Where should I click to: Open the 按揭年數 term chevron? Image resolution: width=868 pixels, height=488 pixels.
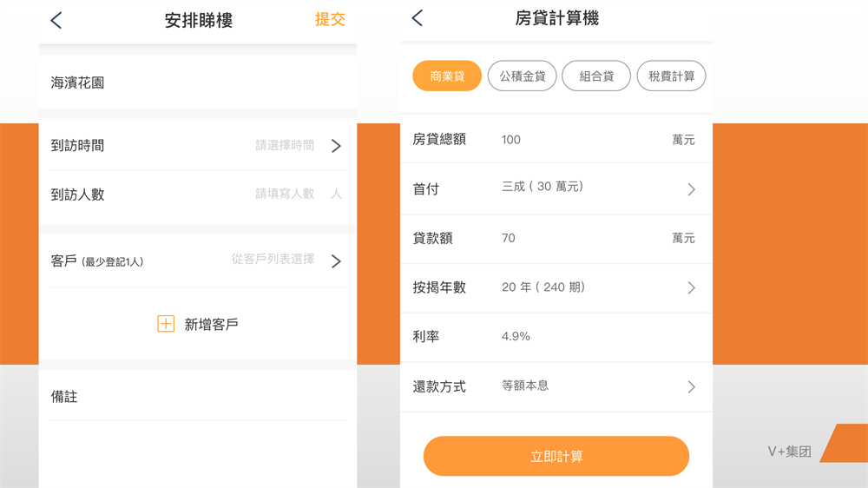tap(691, 287)
